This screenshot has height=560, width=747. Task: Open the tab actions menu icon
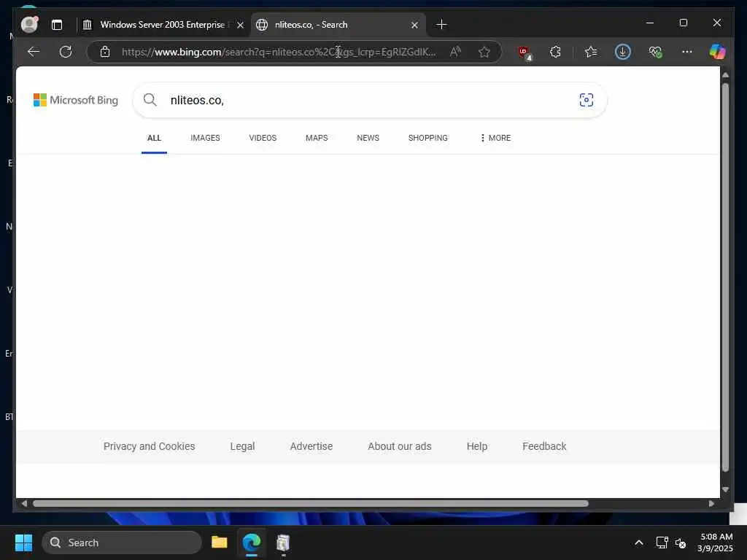point(57,25)
